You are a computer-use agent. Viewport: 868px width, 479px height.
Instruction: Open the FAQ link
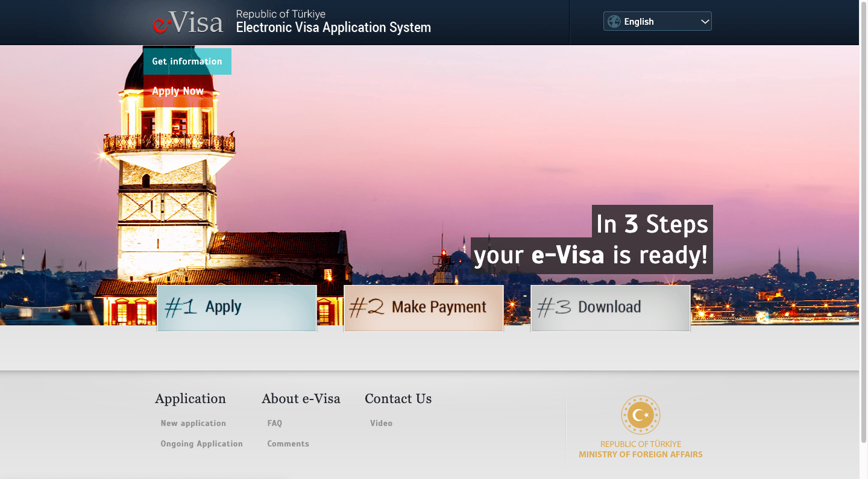(x=275, y=424)
